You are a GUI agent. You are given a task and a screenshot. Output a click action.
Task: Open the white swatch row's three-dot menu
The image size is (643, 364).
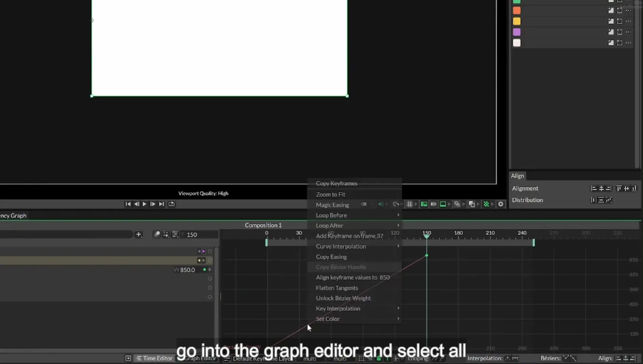(x=629, y=43)
